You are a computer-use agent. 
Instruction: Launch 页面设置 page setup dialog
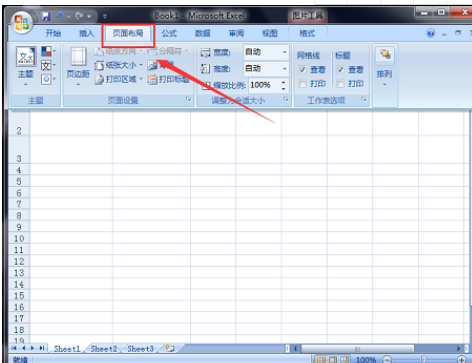pos(189,99)
